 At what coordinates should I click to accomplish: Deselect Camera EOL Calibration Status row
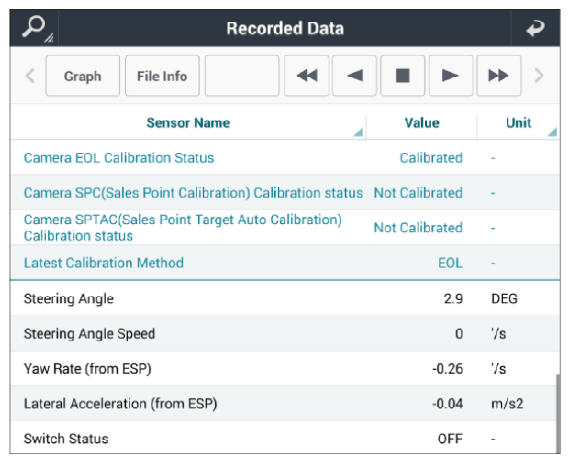pyautogui.click(x=285, y=157)
